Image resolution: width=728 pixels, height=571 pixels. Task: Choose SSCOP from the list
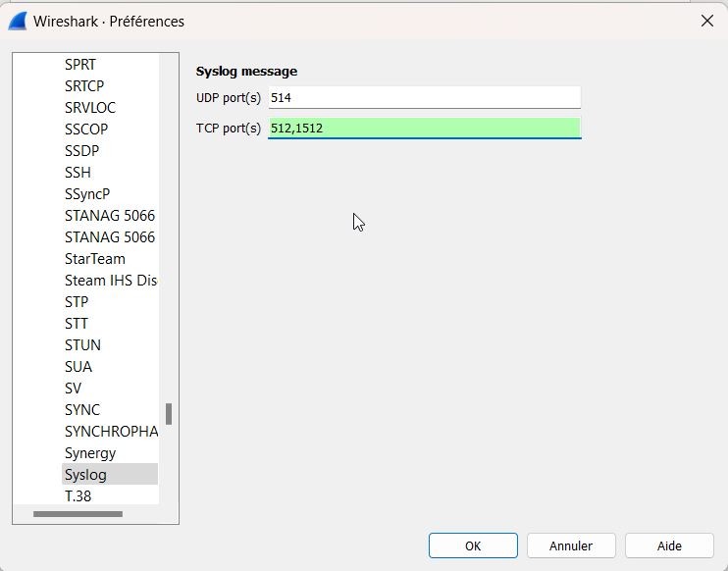(86, 130)
